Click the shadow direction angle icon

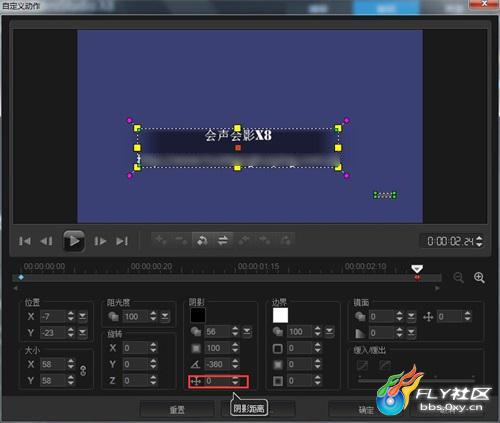pos(196,364)
